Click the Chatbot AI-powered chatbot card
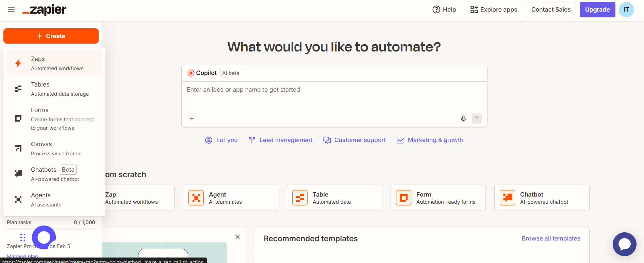The height and width of the screenshot is (263, 644). point(542,198)
